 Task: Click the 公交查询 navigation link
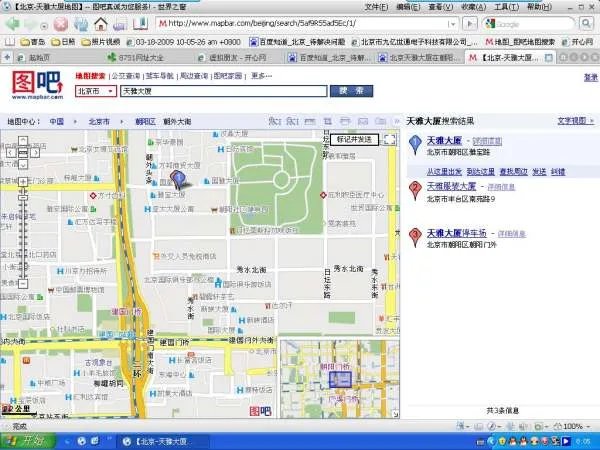[x=126, y=76]
